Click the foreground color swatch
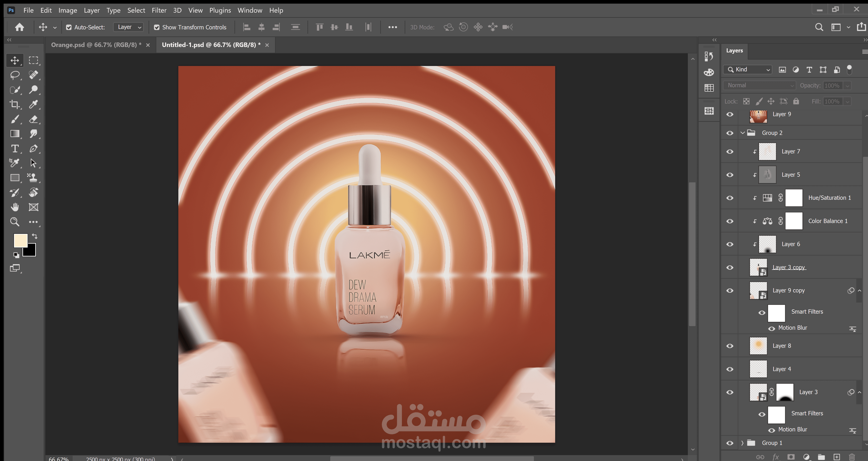The image size is (868, 461). pos(20,241)
